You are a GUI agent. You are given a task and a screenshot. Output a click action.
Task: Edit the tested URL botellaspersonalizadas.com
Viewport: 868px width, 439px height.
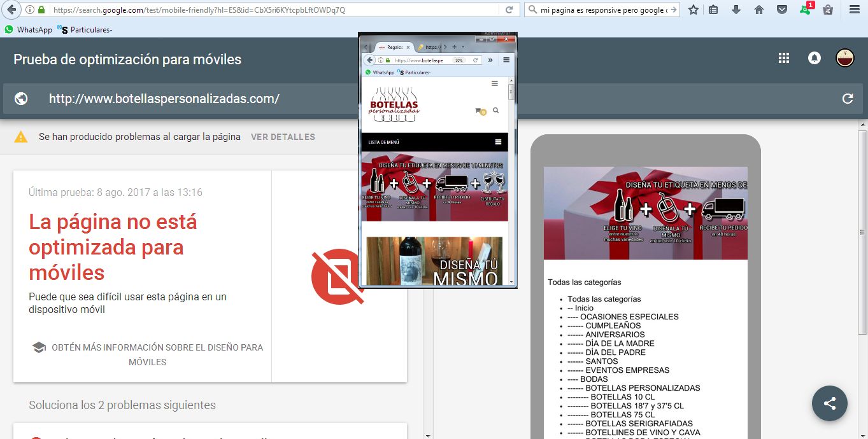[x=164, y=99]
